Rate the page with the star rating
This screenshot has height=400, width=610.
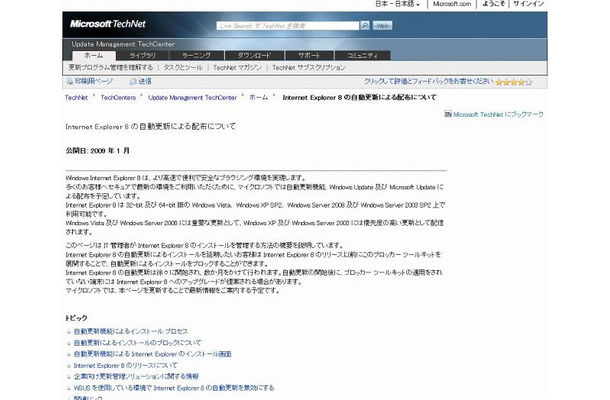point(514,82)
